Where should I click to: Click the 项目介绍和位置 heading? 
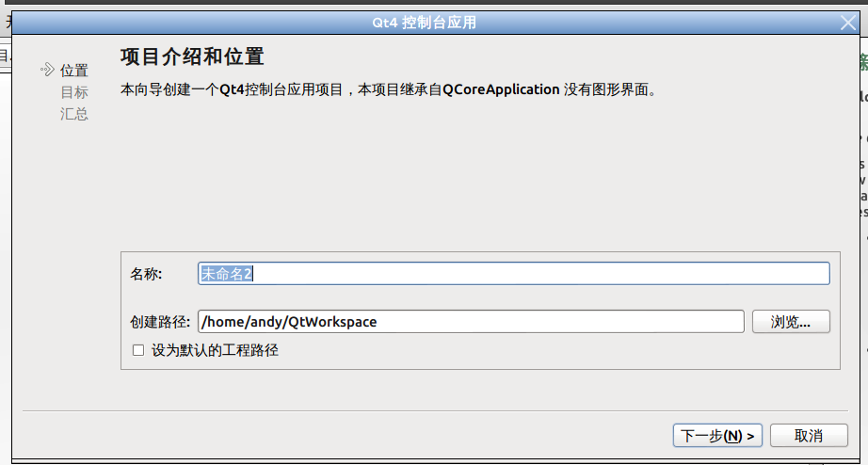tap(192, 56)
